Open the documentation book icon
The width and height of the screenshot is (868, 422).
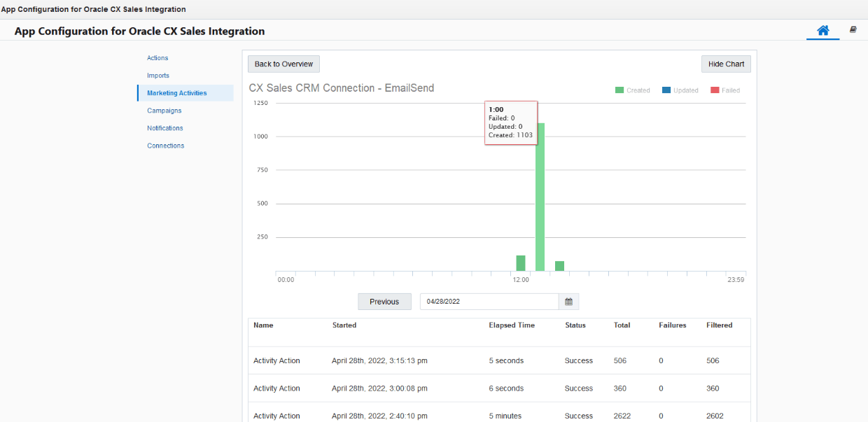point(853,30)
